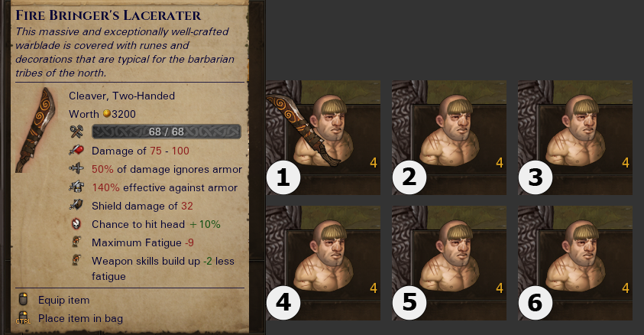Viewport: 644px width, 335px height.
Task: Click the Maximum Fatigue icon
Action: point(76,242)
